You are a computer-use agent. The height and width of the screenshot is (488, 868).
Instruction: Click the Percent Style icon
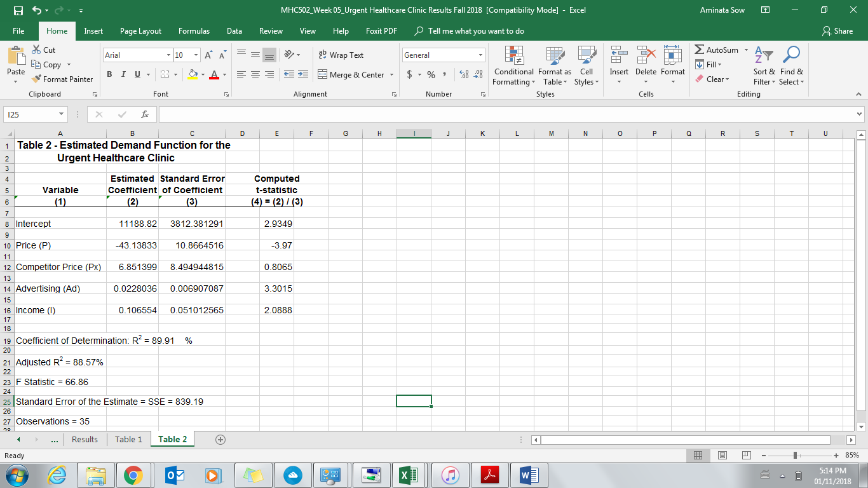(x=431, y=75)
